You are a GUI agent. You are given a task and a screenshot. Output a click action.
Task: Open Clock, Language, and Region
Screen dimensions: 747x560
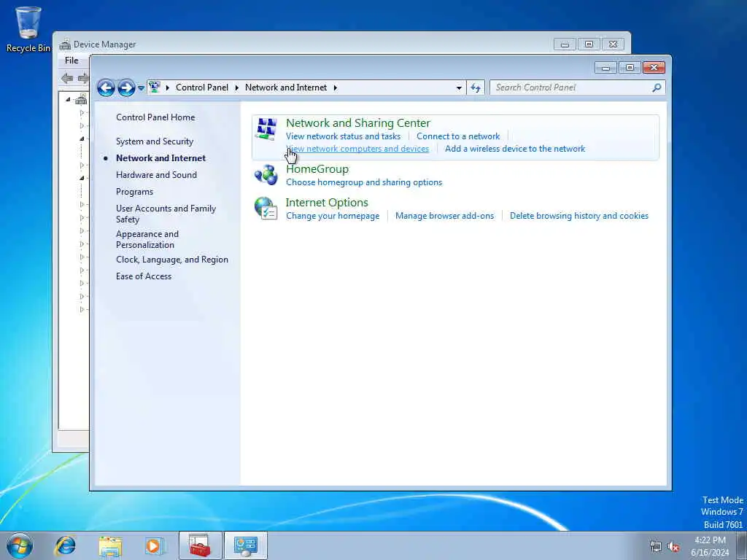pos(172,260)
